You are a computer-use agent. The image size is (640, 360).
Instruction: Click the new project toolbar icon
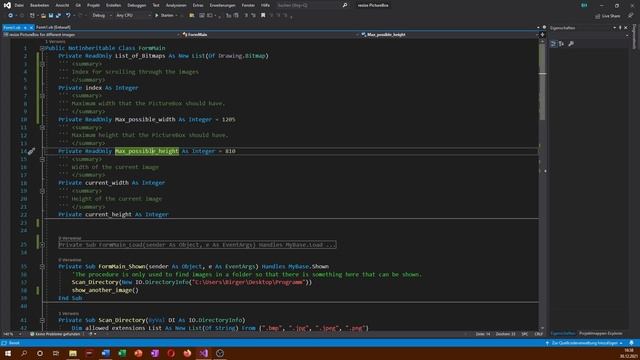click(x=32, y=16)
